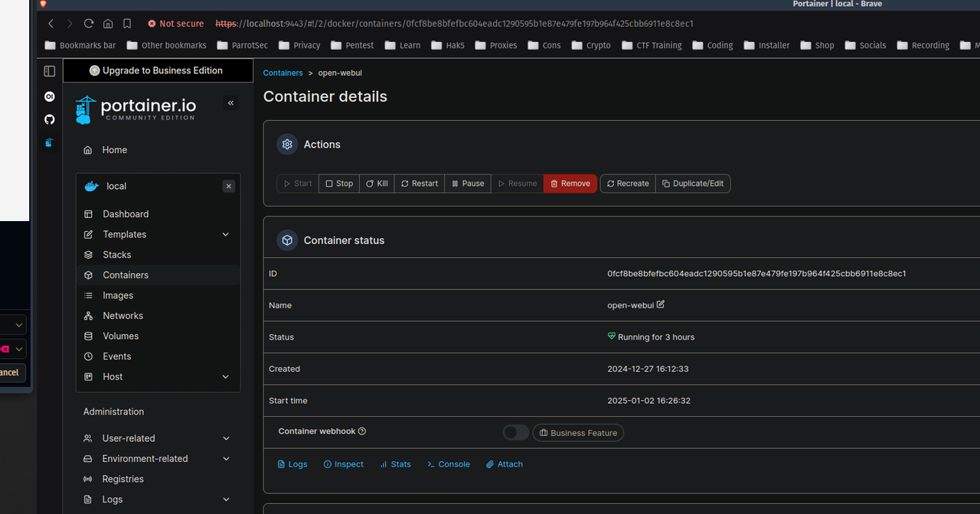Recreate the open-webui container
This screenshot has height=514, width=980.
628,184
